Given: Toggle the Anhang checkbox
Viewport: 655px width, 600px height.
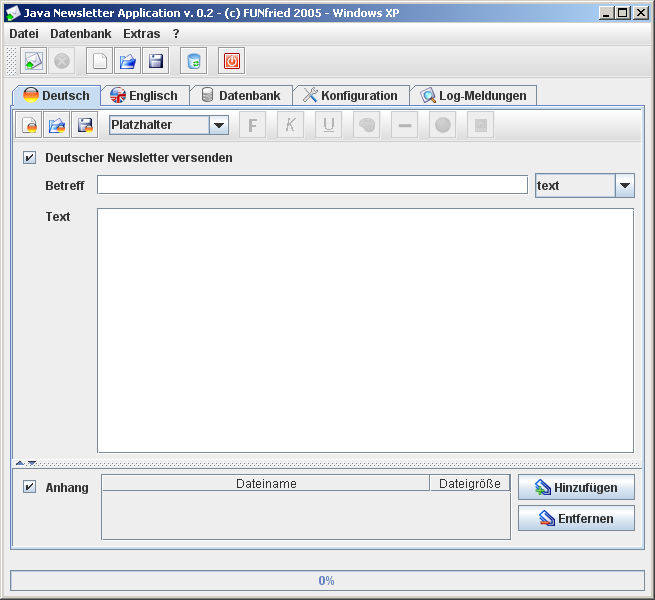Looking at the screenshot, I should [x=29, y=487].
